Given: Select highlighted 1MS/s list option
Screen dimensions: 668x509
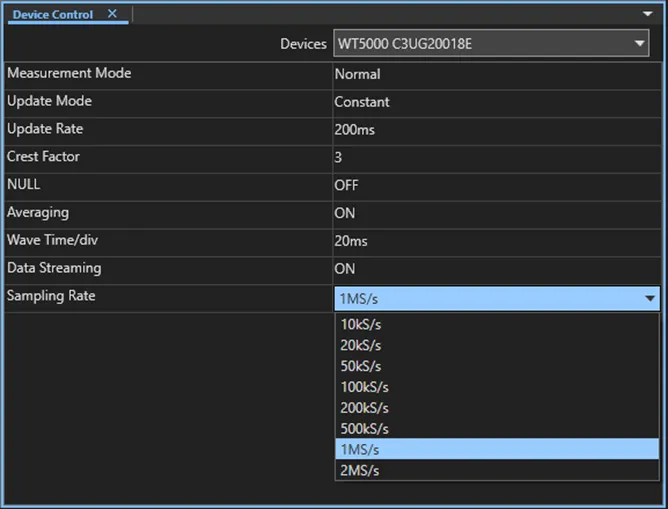Looking at the screenshot, I should tap(497, 449).
